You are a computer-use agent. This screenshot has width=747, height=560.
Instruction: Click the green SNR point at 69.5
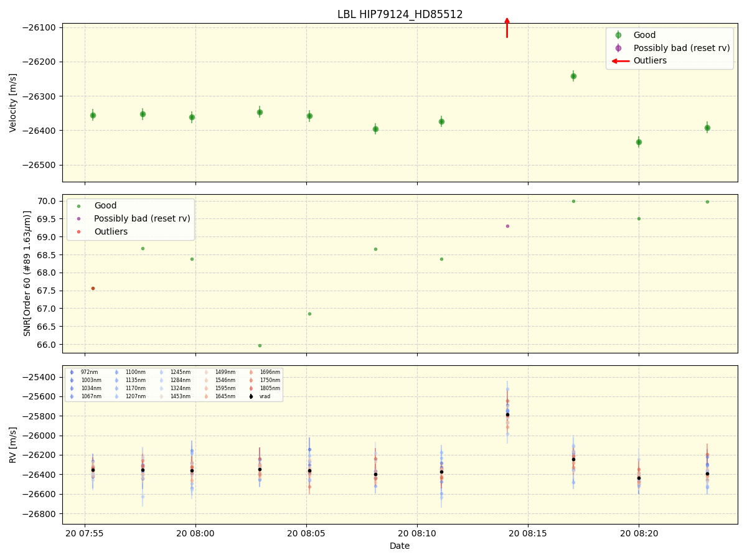click(x=639, y=218)
